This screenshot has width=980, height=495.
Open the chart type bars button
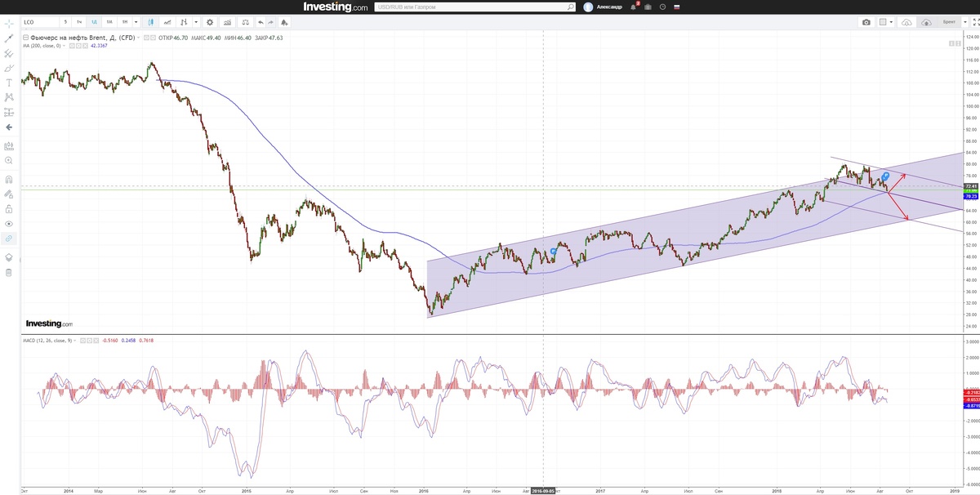click(184, 22)
